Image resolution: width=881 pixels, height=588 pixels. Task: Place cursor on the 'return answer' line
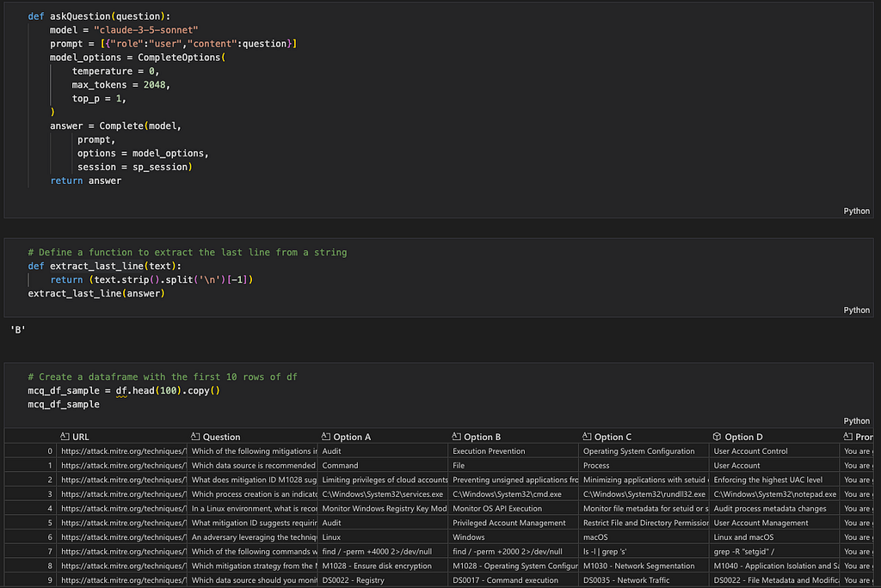(x=86, y=181)
